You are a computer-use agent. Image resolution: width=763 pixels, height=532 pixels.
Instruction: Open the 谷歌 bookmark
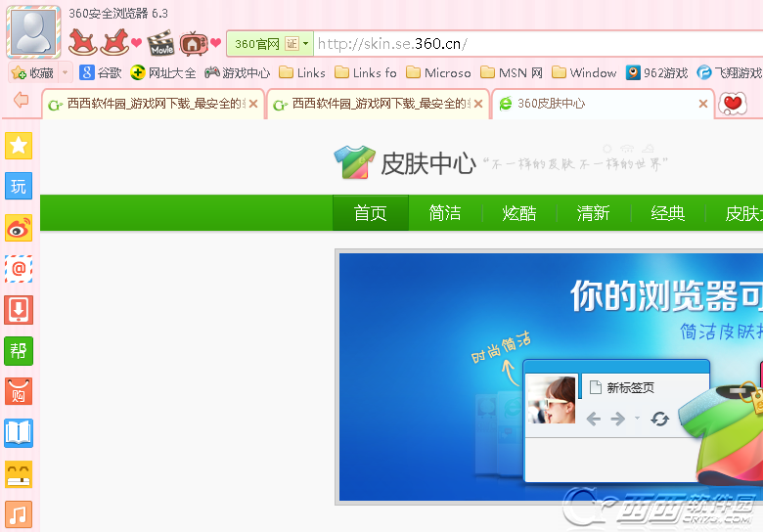tap(100, 73)
